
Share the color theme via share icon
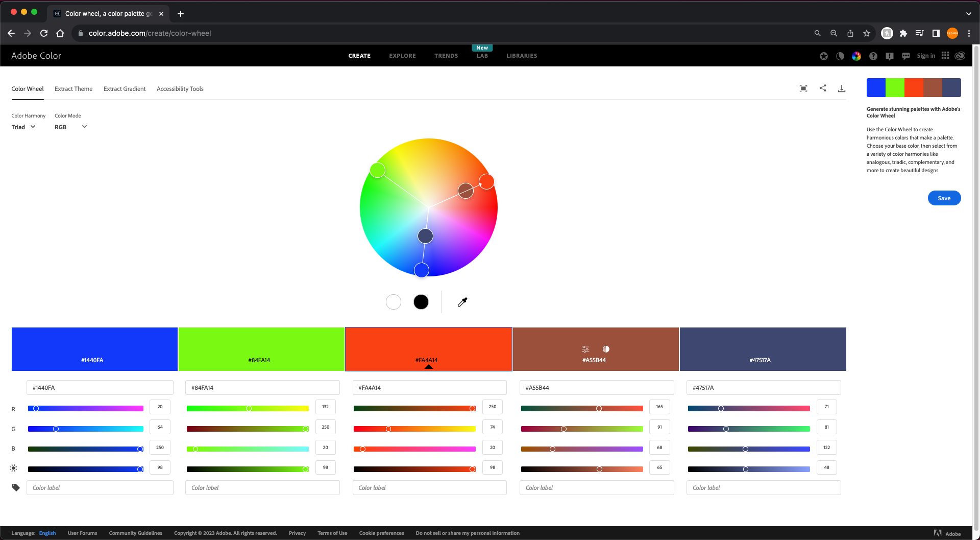tap(823, 88)
